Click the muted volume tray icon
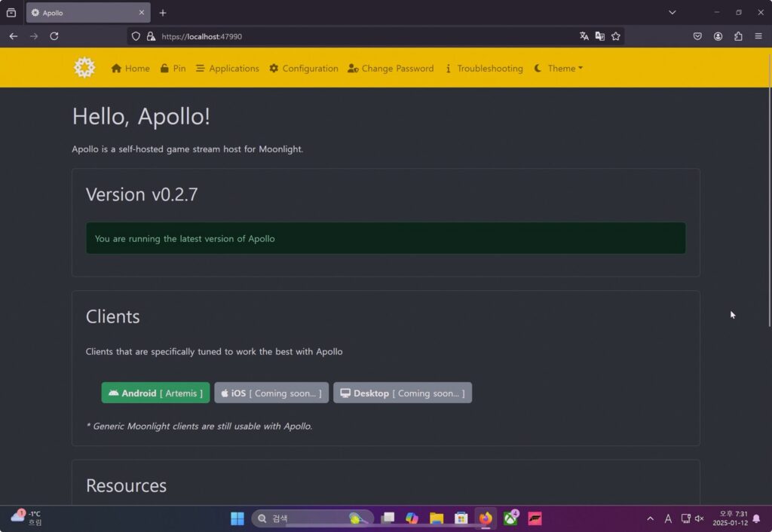Image resolution: width=772 pixels, height=532 pixels. [x=700, y=518]
